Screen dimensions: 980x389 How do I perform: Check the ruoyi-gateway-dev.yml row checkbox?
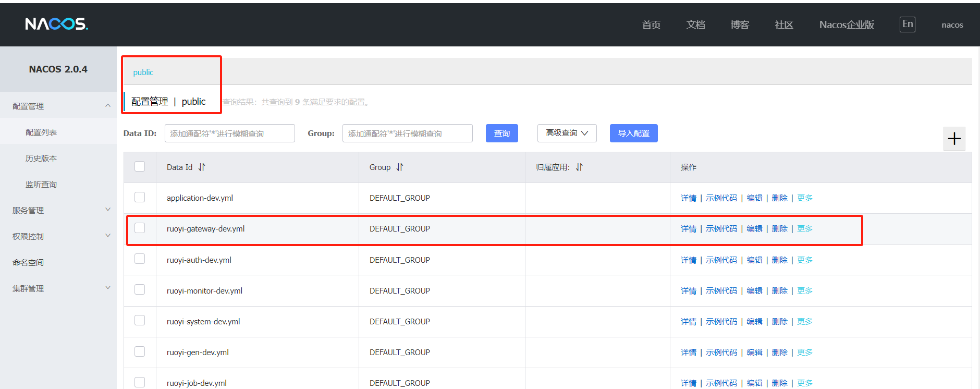click(140, 228)
